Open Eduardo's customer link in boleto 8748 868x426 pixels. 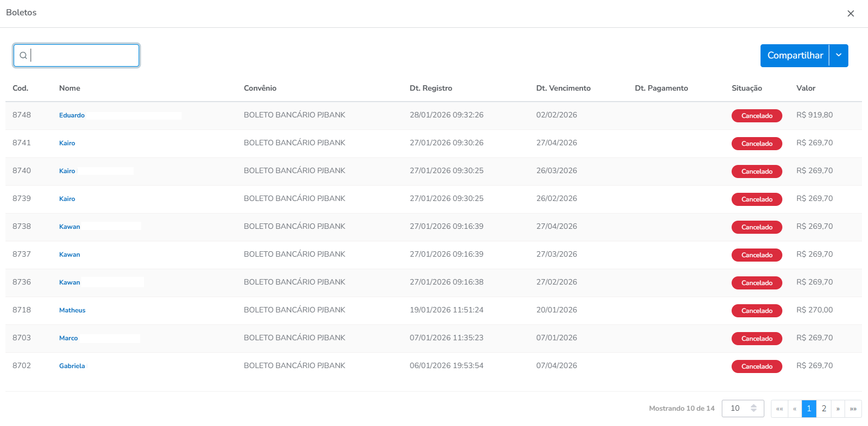point(72,115)
